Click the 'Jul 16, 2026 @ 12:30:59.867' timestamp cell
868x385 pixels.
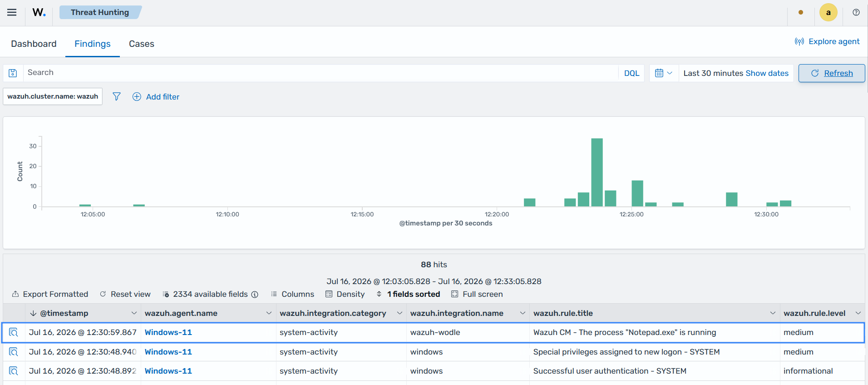pyautogui.click(x=83, y=332)
